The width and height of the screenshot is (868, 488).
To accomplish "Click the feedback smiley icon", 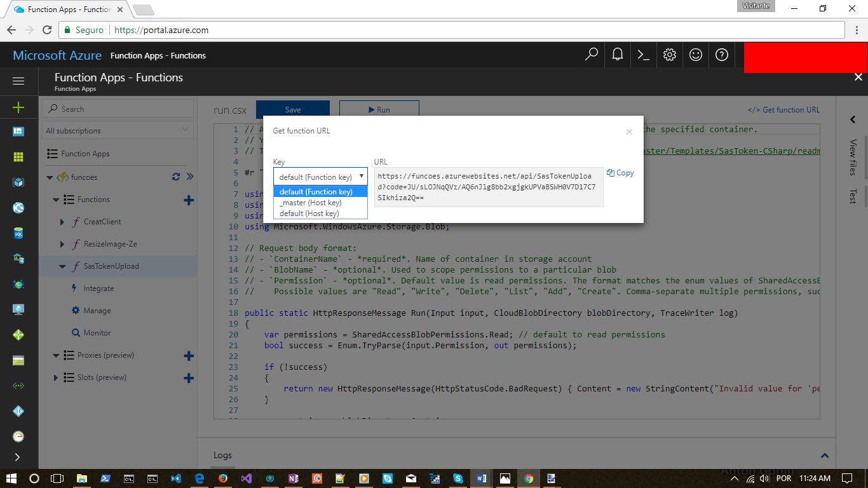I will click(x=696, y=55).
